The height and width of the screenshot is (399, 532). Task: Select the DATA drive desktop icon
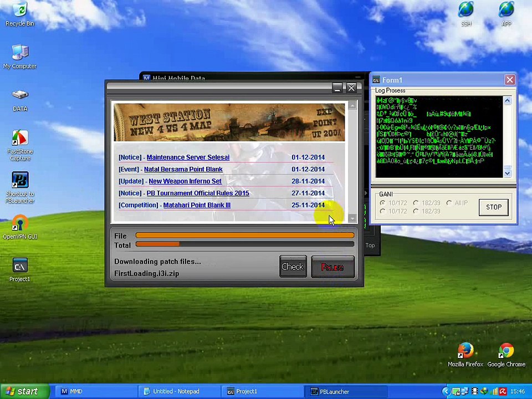(20, 100)
